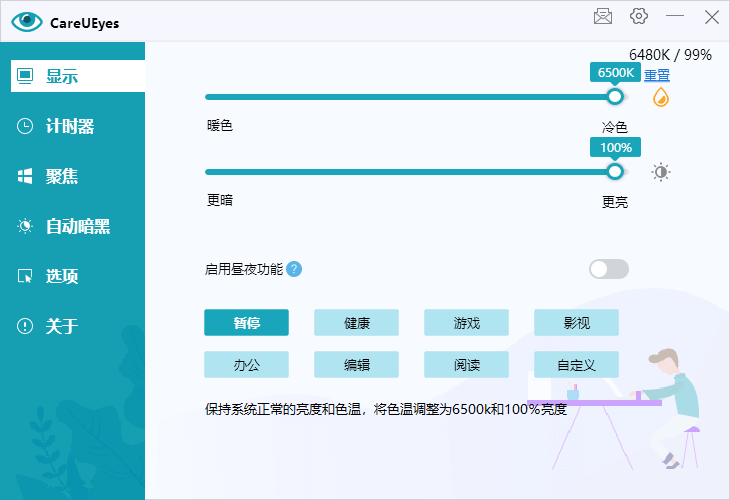Viewport: 730px width, 500px height.
Task: Select the 暂停 preset button
Action: click(x=246, y=323)
